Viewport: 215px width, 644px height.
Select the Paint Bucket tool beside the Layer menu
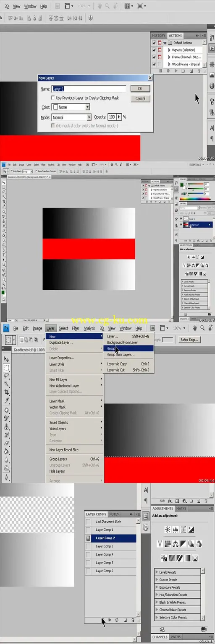[6, 452]
